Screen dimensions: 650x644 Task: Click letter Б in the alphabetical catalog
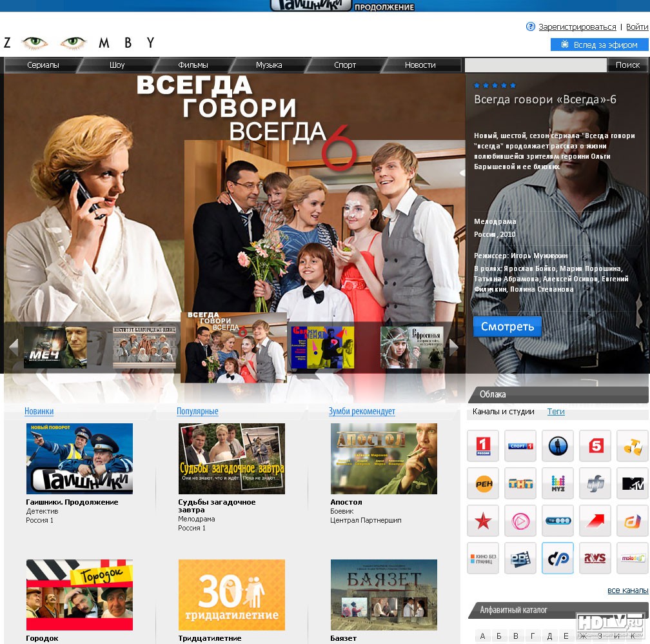(498, 636)
